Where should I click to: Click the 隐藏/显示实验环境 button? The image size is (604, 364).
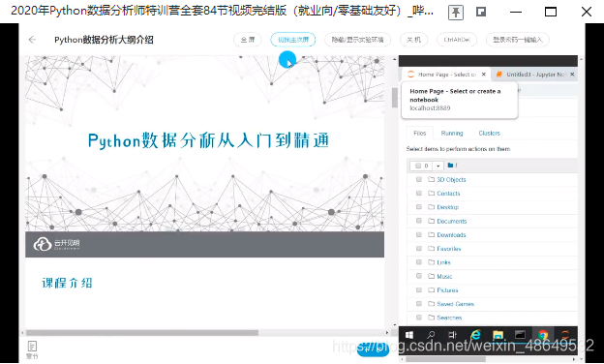click(358, 40)
